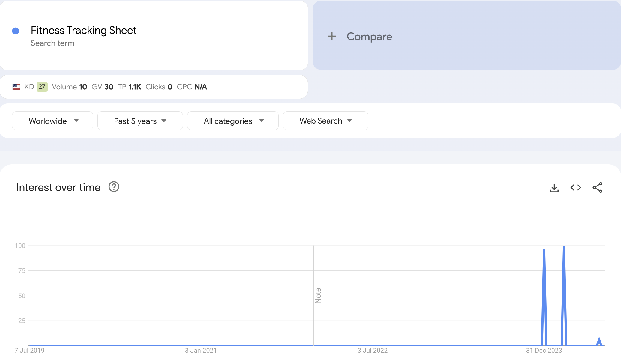Viewport: 621px width, 364px height.
Task: Click the Compare button
Action: coord(369,37)
